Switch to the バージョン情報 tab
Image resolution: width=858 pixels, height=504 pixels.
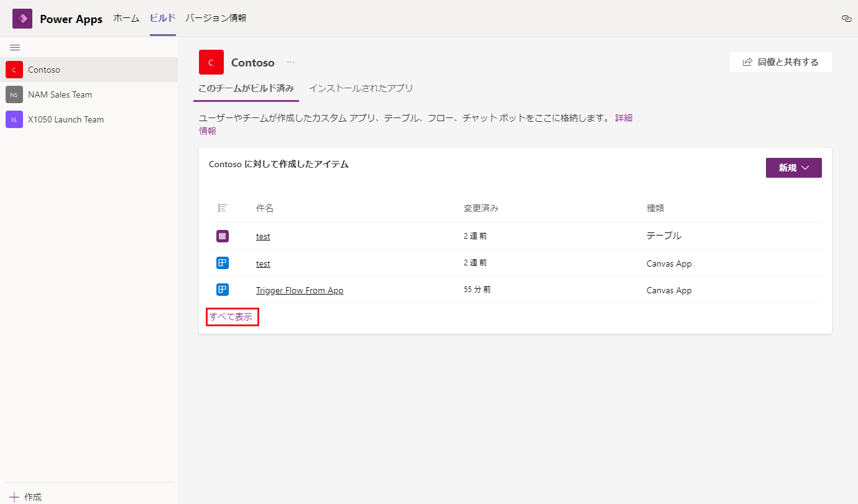click(x=216, y=19)
